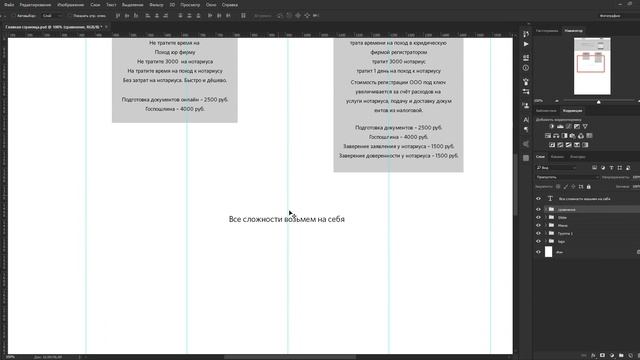Open the History collapsed panel icon
The height and width of the screenshot is (360, 640).
526,34
